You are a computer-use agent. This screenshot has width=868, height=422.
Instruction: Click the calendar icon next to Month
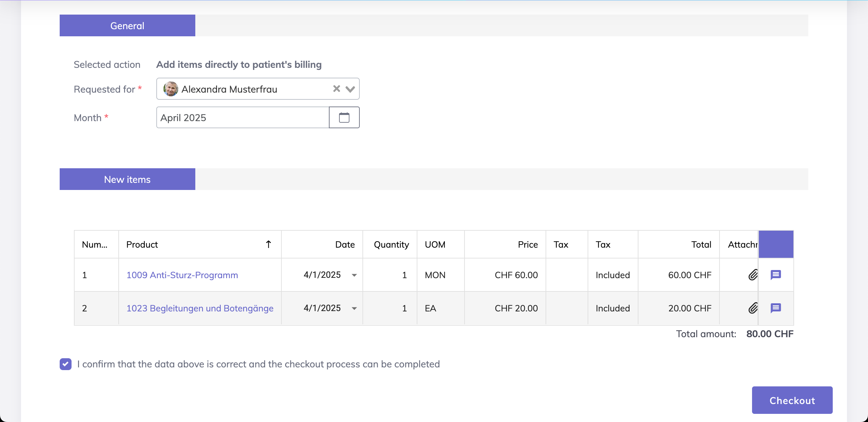pos(344,118)
